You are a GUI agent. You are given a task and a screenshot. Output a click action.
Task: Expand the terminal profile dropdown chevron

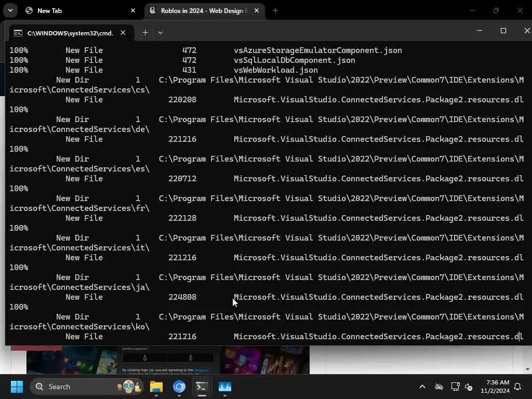coord(161,33)
